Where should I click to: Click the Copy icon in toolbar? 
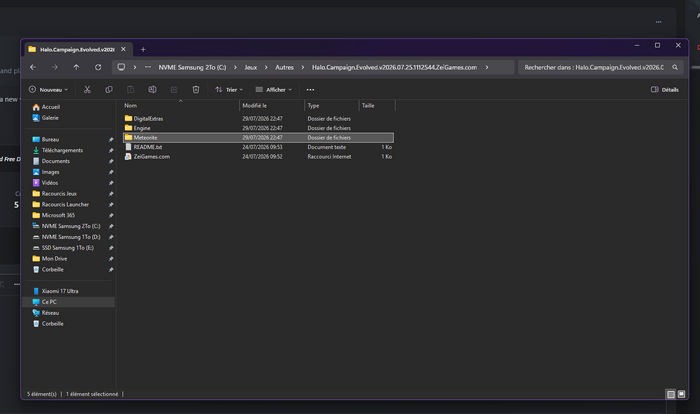[x=109, y=90]
